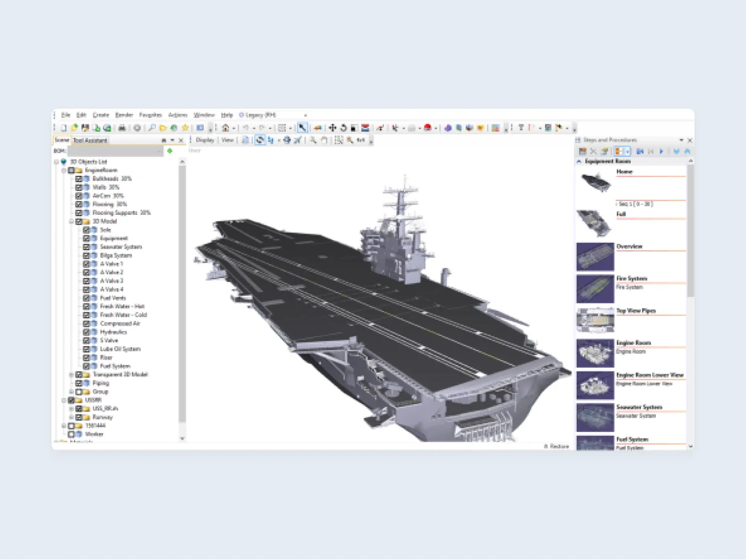Select the Overview step thumbnail

(595, 257)
